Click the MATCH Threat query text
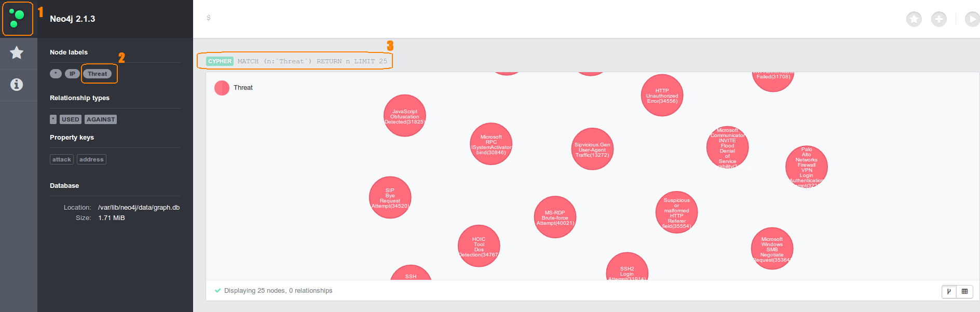Screen dimensions: 980x312 [x=312, y=61]
